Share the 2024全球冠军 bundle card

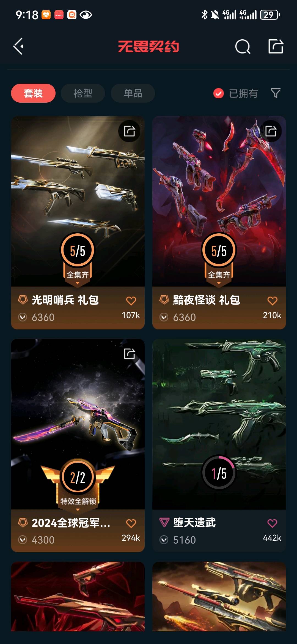click(129, 354)
